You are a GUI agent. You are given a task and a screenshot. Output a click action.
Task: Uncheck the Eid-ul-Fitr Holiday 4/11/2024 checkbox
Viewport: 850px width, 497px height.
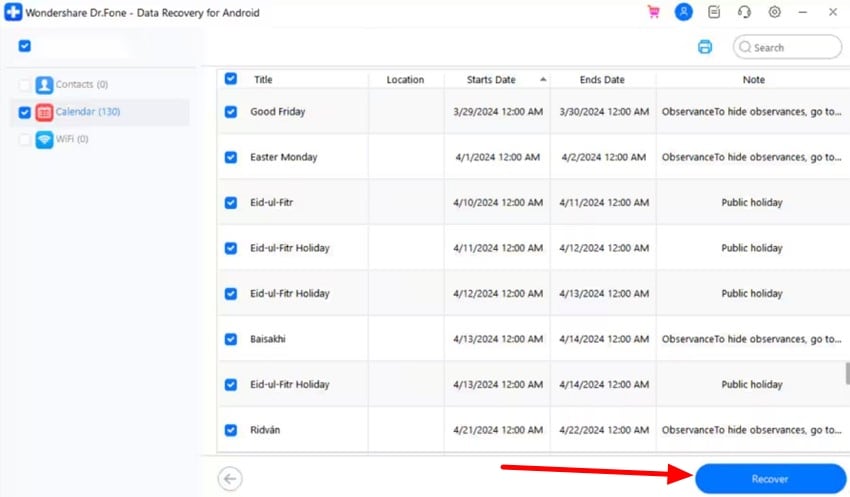(x=230, y=248)
